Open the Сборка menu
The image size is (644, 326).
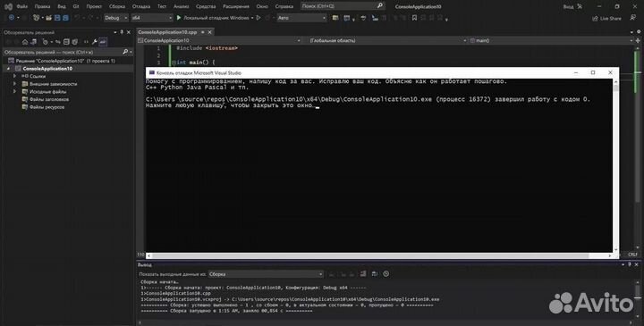(117, 6)
